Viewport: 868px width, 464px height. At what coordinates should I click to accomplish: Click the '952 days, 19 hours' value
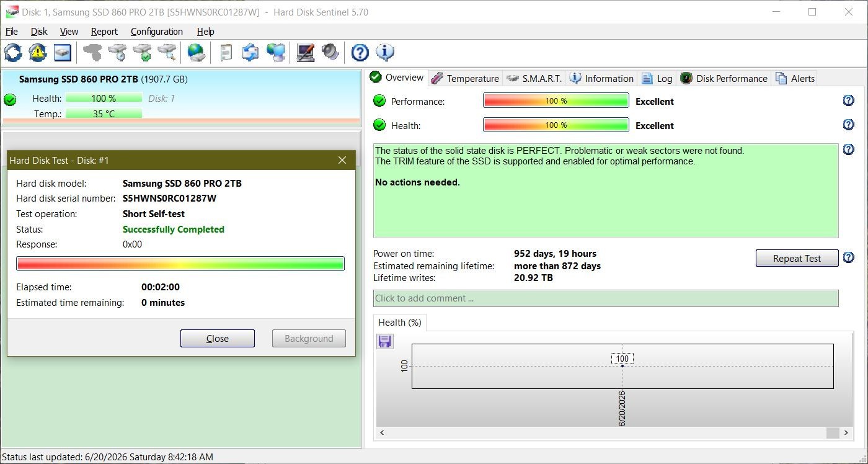[x=555, y=253]
